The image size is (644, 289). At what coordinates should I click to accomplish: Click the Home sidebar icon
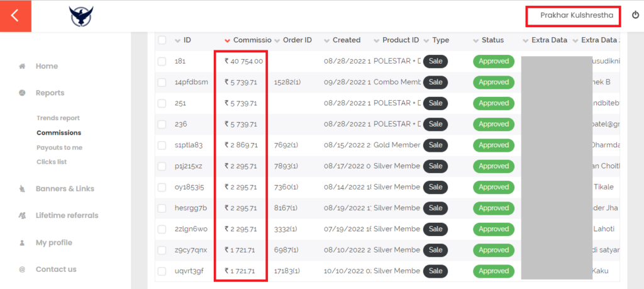(22, 66)
